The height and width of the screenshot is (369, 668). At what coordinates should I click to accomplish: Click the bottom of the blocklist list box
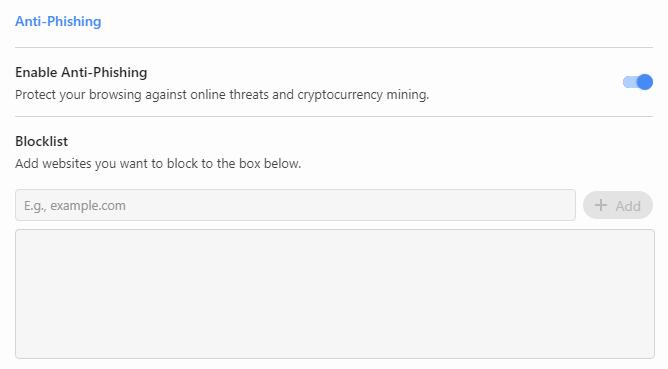335,349
